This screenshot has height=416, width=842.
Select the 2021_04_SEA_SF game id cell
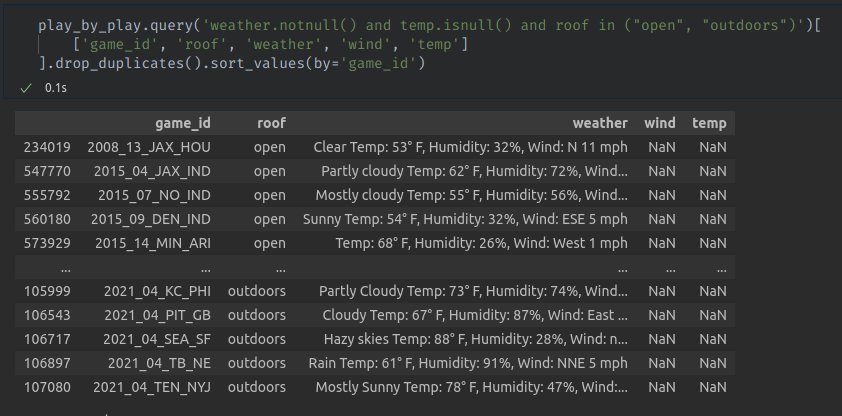157,339
